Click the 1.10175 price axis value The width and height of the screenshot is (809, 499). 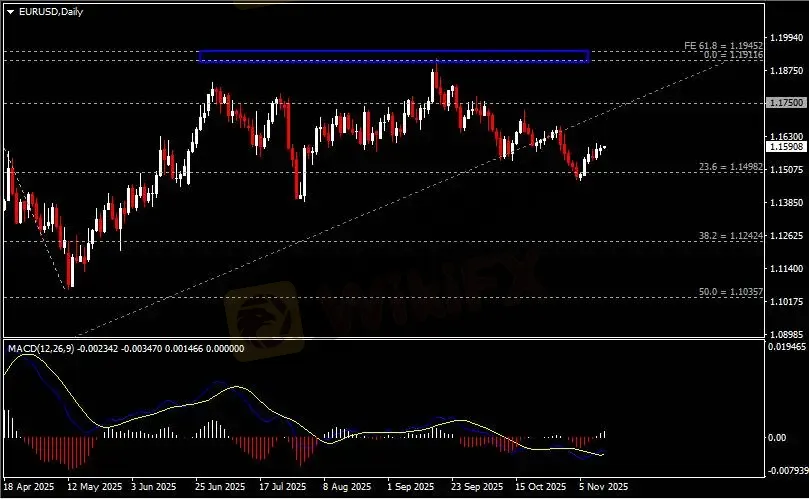coord(786,301)
